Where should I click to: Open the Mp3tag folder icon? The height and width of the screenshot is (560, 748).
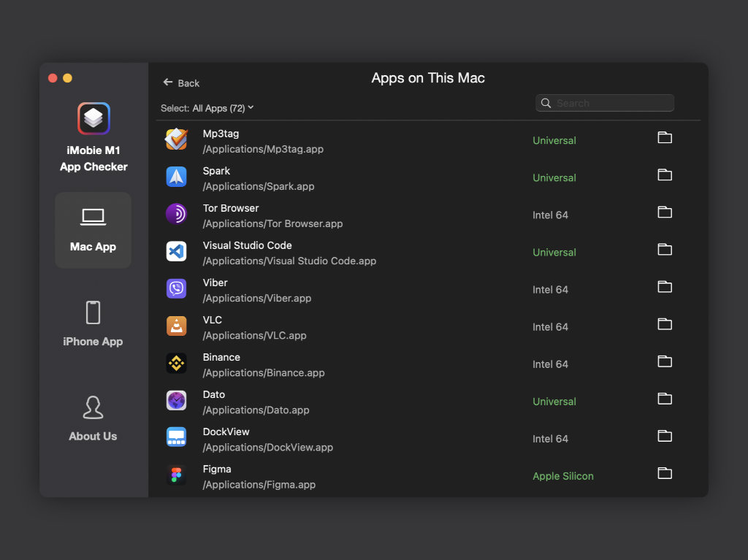(665, 138)
